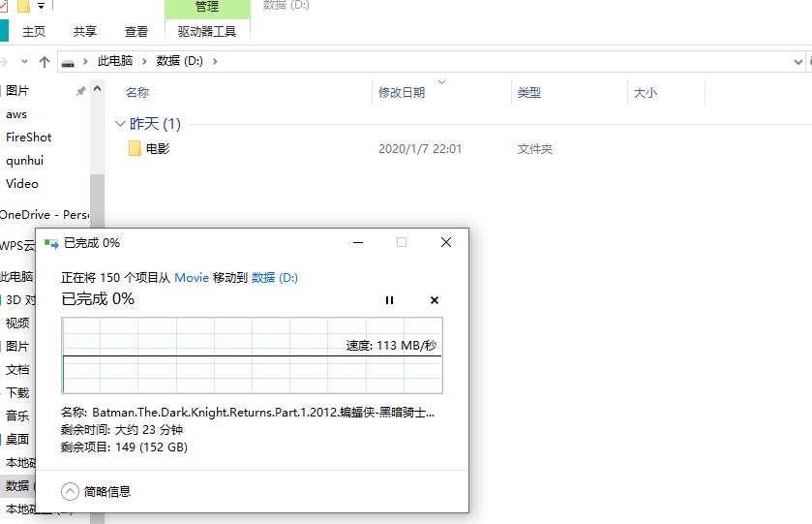Pause the file move operation

[389, 300]
